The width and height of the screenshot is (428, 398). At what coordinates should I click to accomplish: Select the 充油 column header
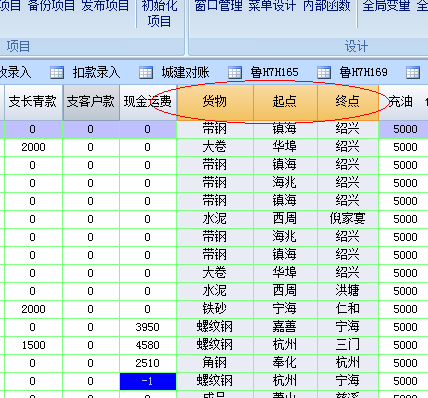tap(404, 102)
